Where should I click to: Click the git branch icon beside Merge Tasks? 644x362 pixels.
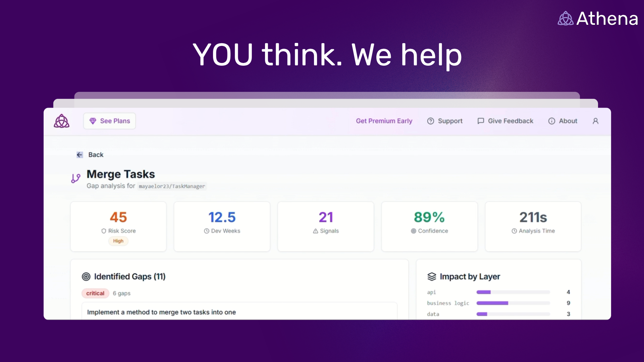click(x=76, y=178)
